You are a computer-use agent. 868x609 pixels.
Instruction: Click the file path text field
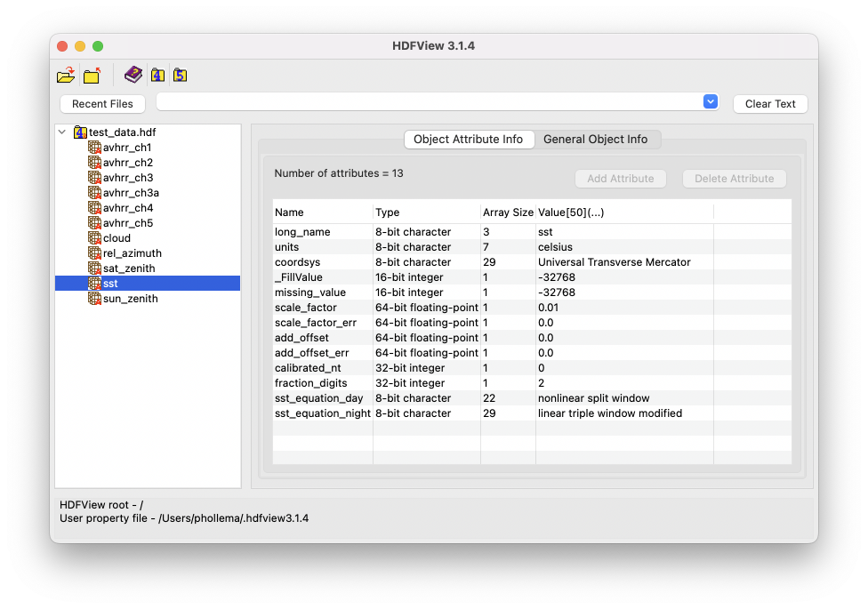[x=429, y=102]
